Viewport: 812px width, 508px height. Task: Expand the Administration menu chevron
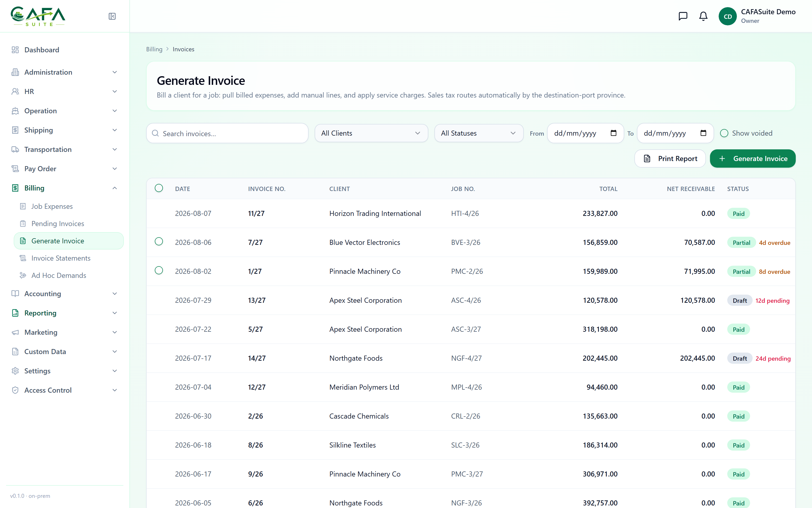click(114, 72)
